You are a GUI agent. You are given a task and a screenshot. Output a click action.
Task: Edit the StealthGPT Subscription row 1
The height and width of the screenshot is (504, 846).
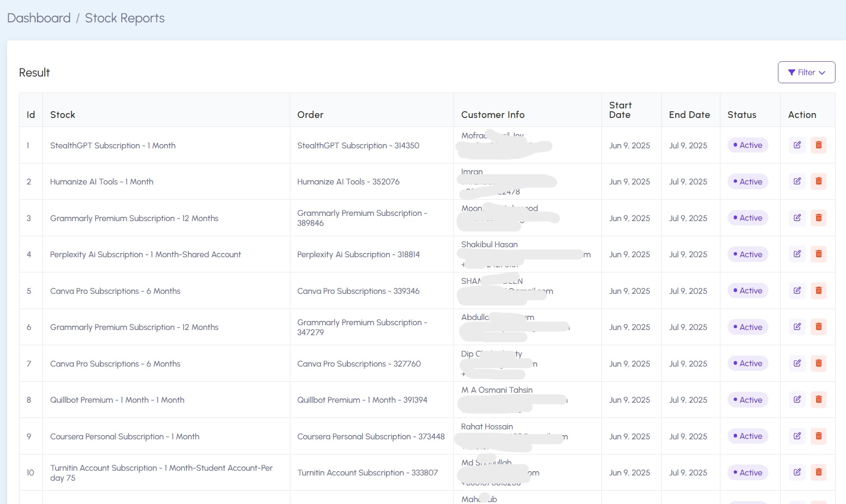797,145
